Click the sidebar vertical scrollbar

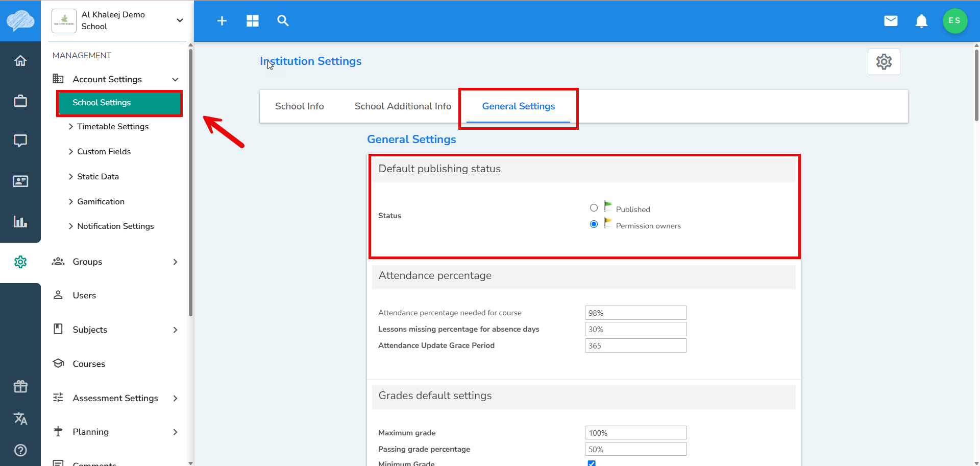coord(190,183)
